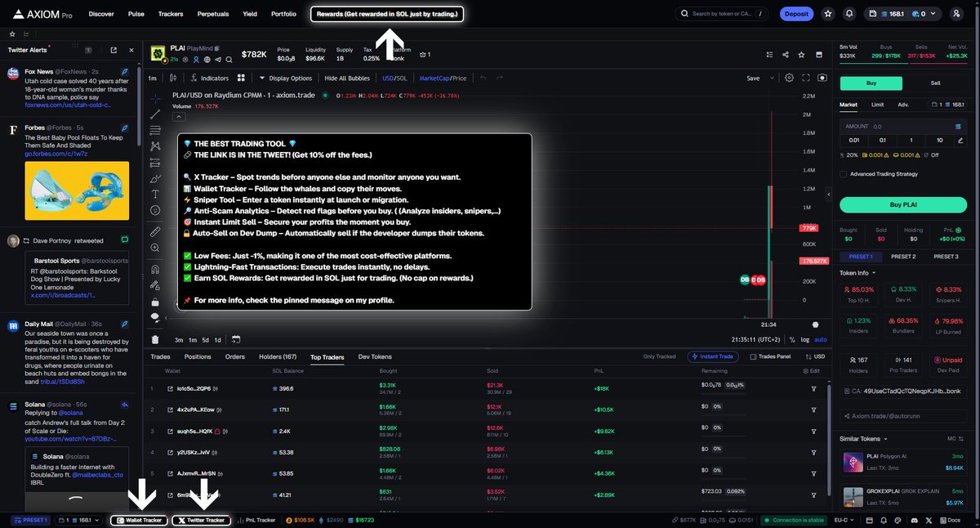Switch to the Dev Tokens tab
Screen dimensions: 980x528
[x=376, y=357]
